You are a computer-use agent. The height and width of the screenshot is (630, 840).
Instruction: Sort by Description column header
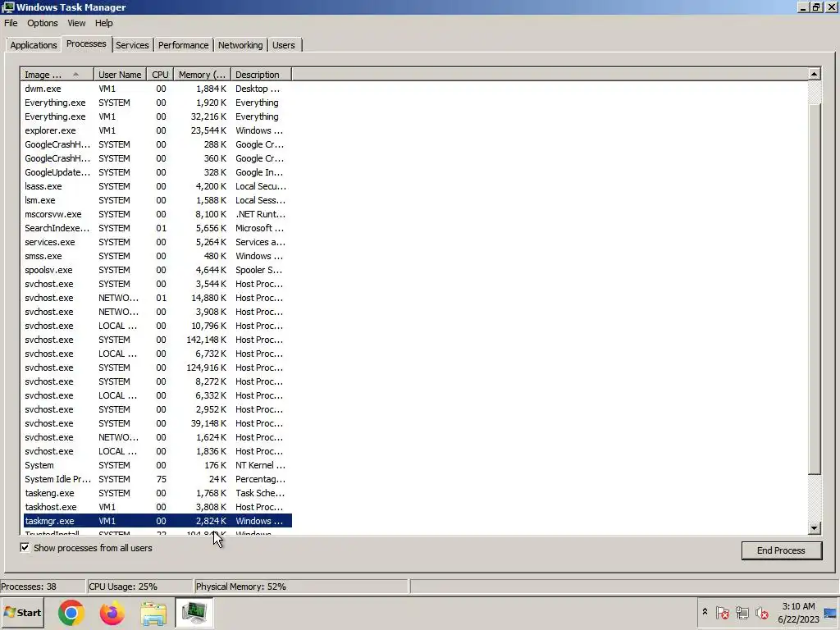point(262,75)
